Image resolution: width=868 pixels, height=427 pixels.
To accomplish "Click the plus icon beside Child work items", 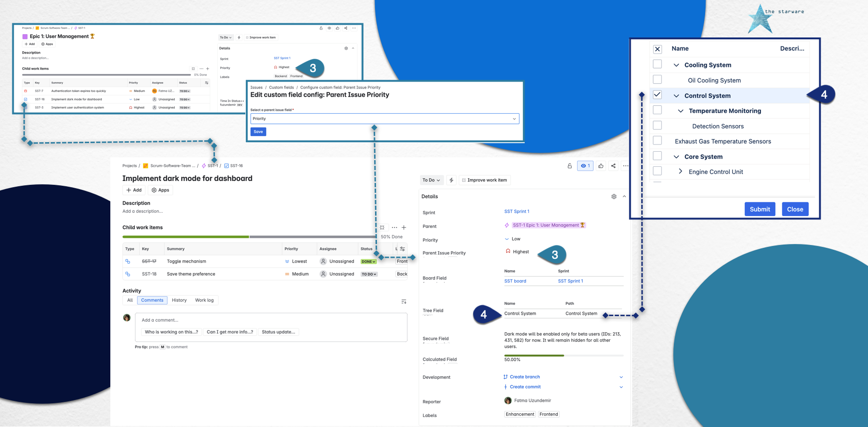I will (x=403, y=227).
